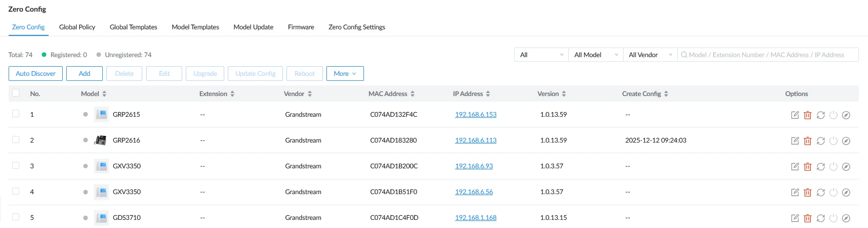This screenshot has width=868, height=228.
Task: Select row 3 checkbox for C074AD1B200C
Action: [x=16, y=165]
